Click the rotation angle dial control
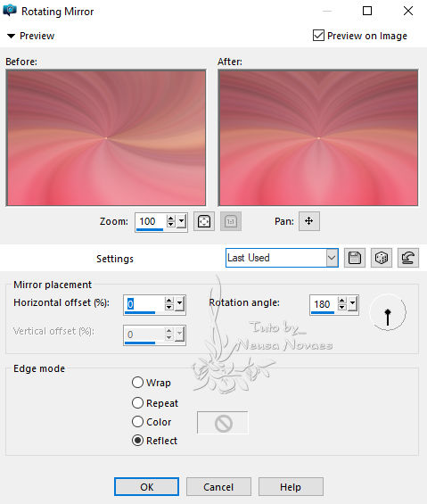 388,312
